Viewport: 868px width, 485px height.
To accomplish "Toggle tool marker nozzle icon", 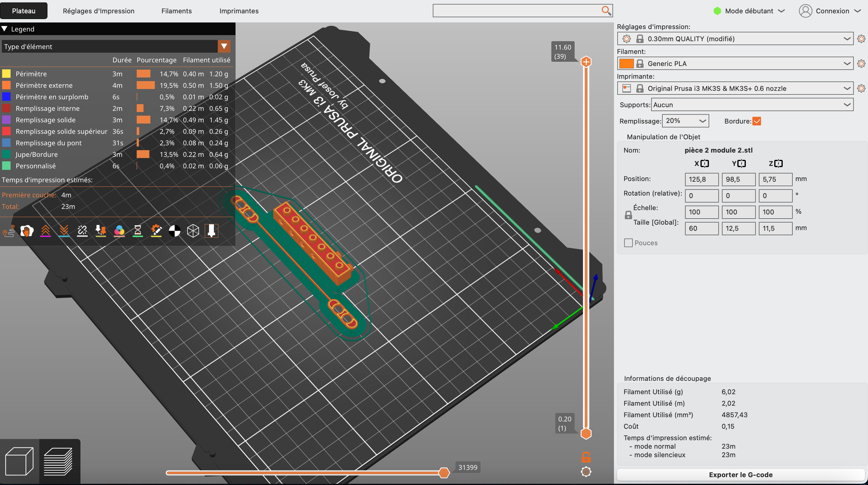I will click(212, 231).
